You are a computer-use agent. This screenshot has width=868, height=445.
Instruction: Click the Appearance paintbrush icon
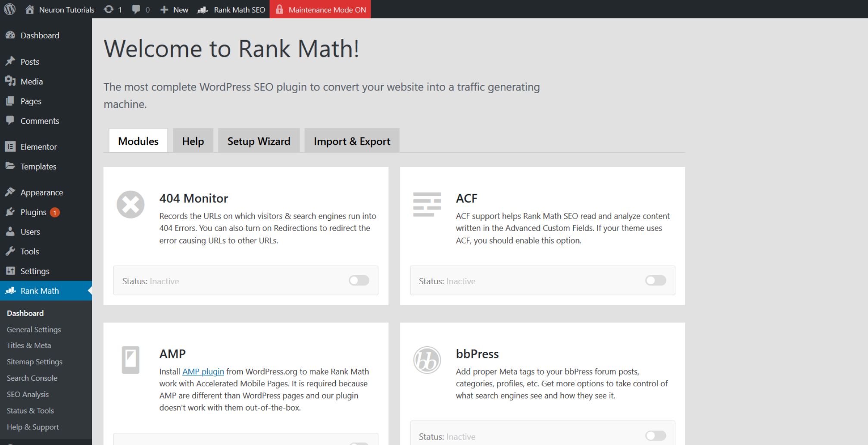[10, 192]
